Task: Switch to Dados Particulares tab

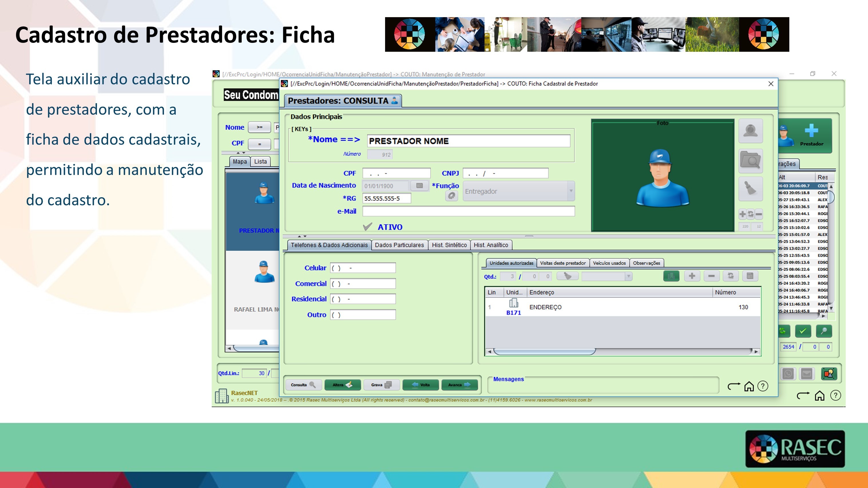Action: click(x=399, y=245)
